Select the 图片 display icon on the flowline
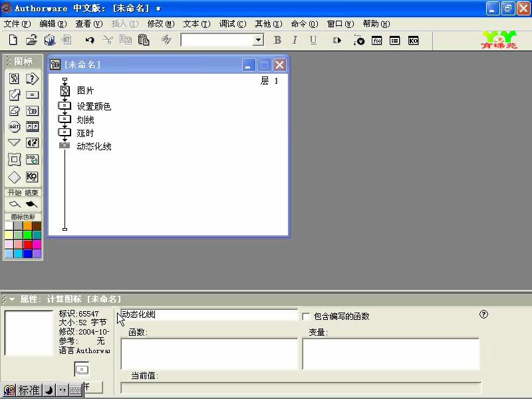 click(65, 91)
